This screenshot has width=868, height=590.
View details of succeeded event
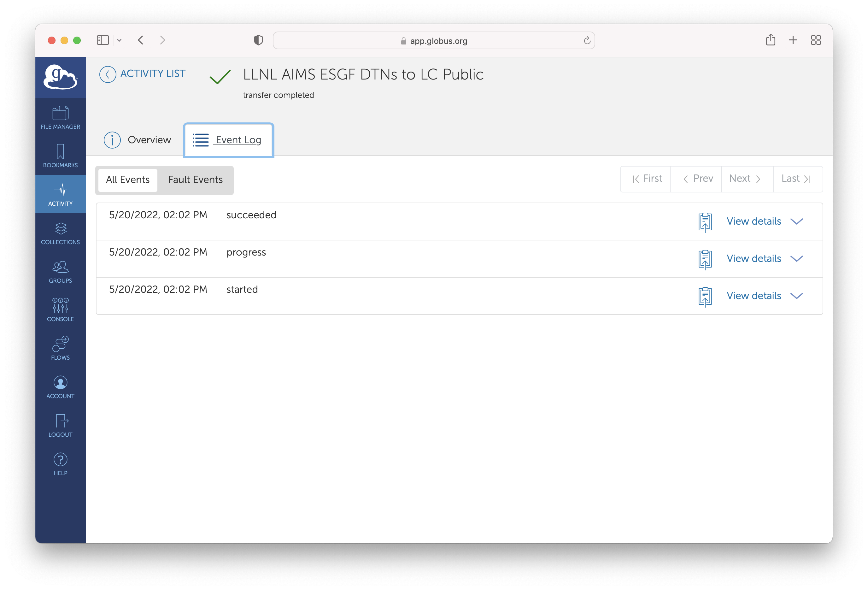click(x=754, y=221)
